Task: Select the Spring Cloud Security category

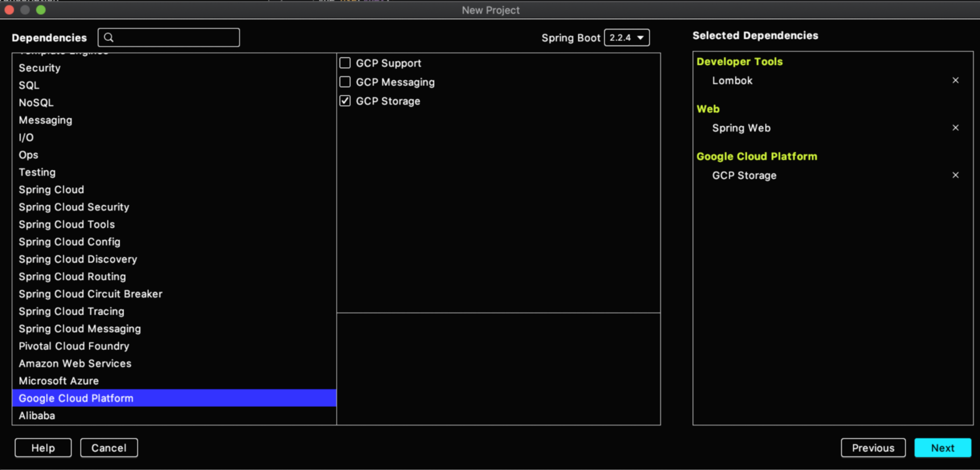Action: (174, 207)
